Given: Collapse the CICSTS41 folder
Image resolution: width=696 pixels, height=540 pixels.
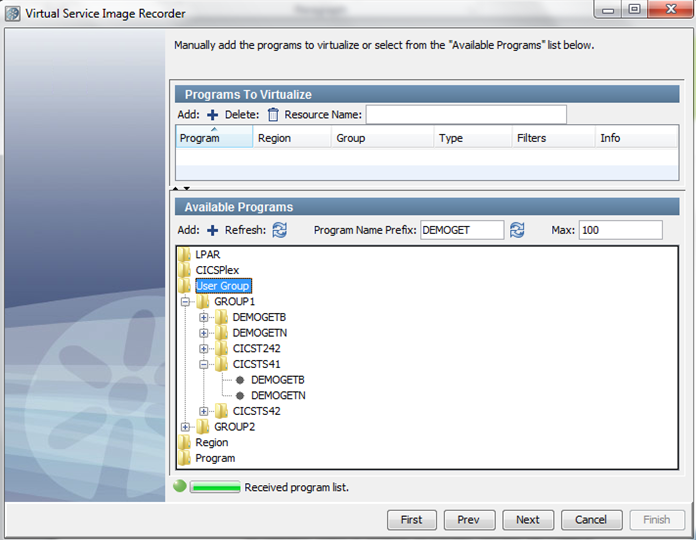Looking at the screenshot, I should (203, 364).
